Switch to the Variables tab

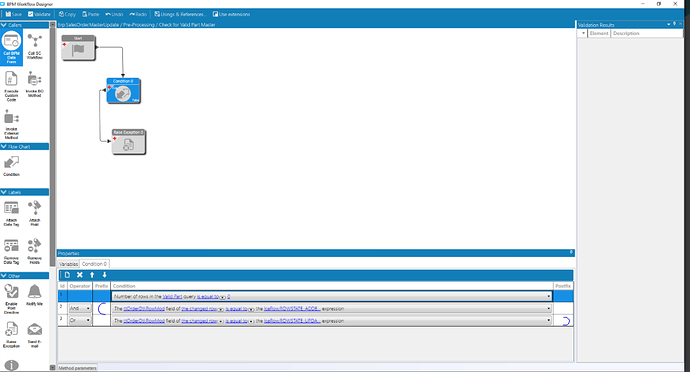69,264
